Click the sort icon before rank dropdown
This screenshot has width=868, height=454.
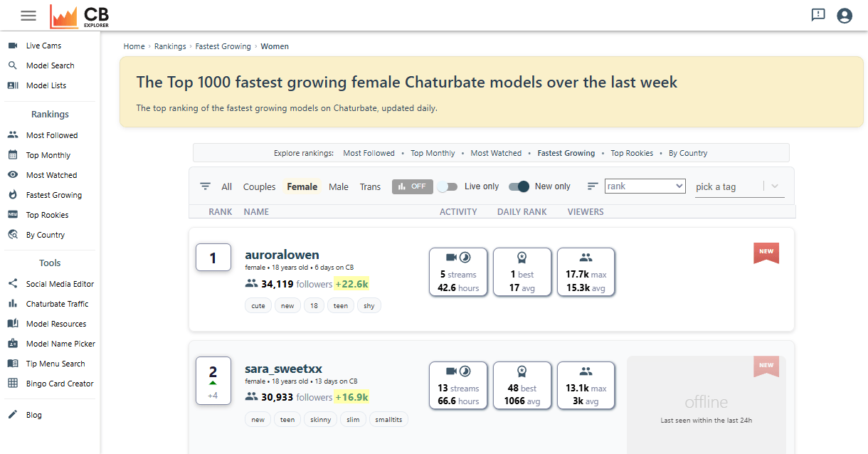click(x=593, y=186)
